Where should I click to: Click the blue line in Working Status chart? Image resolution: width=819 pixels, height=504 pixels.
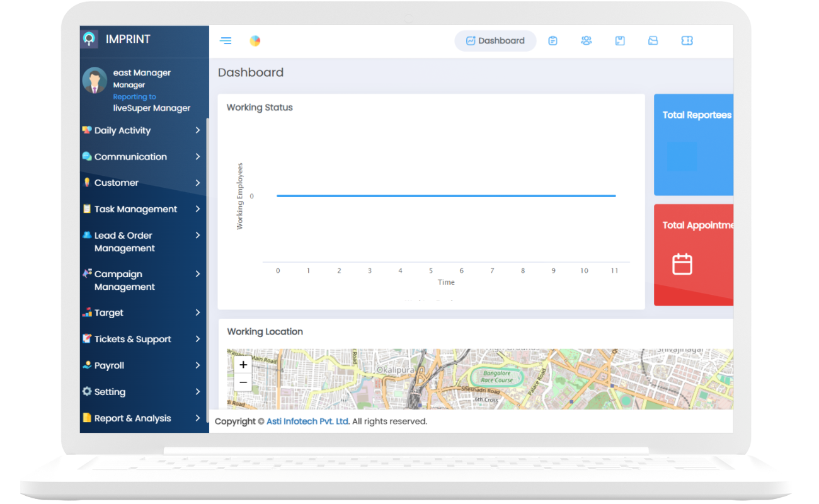tap(446, 196)
